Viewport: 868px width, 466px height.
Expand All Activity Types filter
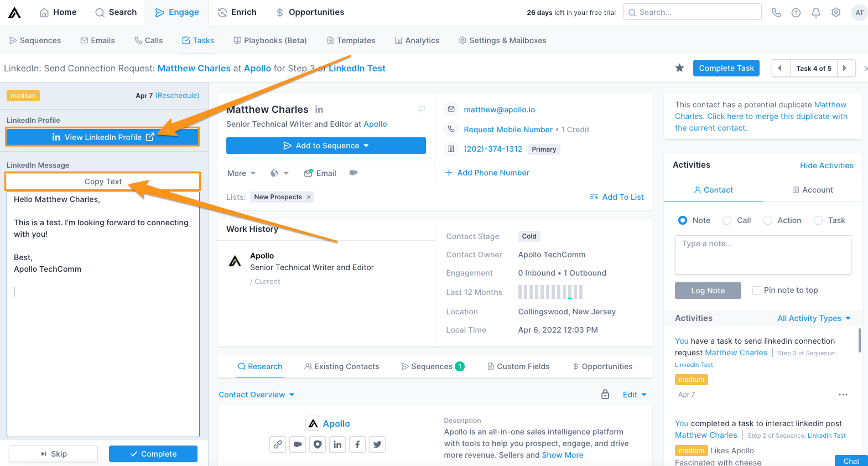(814, 318)
